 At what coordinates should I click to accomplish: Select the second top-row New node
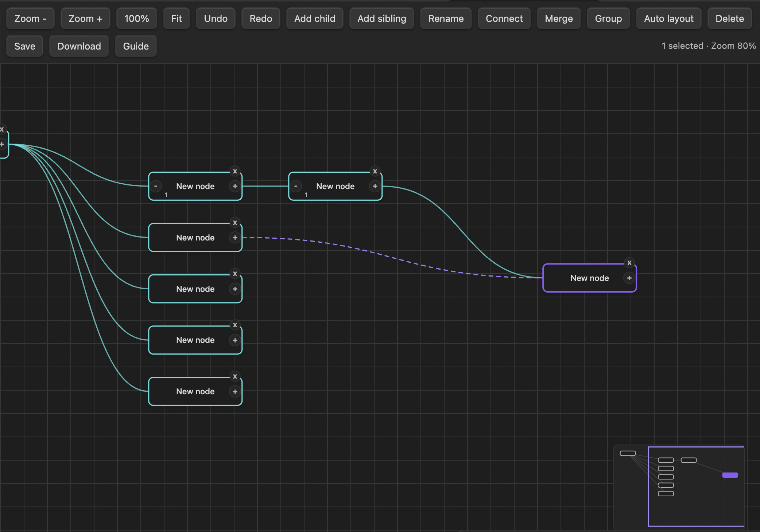coord(336,186)
